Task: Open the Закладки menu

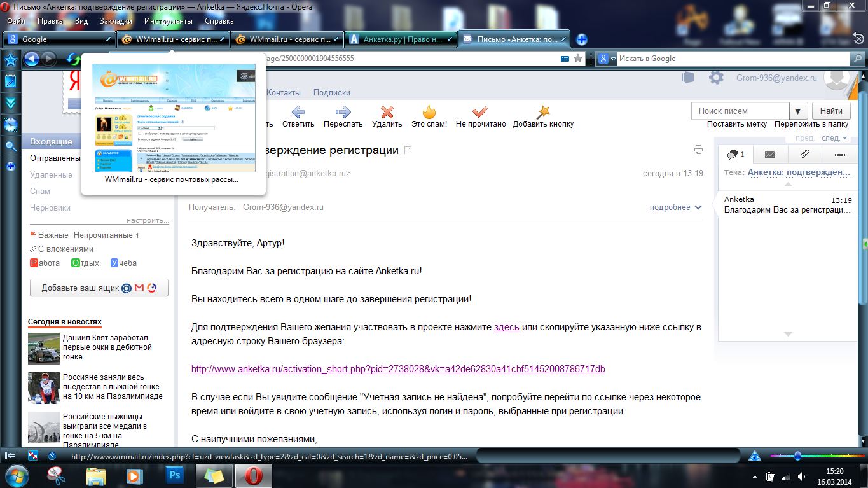Action: 116,21
